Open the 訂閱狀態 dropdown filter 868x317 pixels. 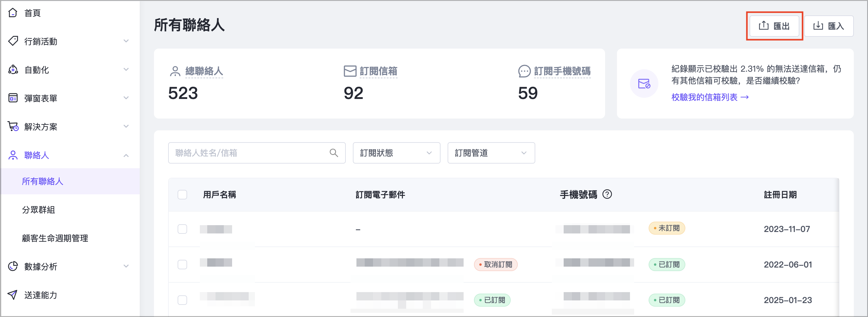point(396,153)
